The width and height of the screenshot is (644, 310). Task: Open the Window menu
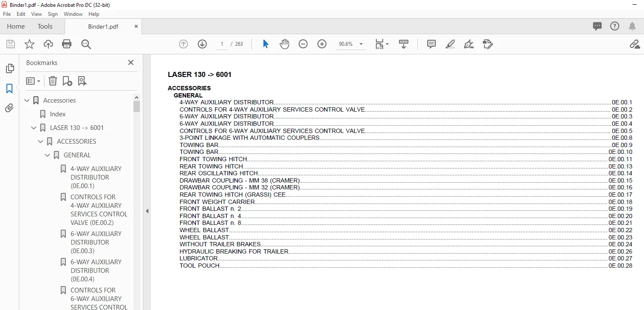coord(73,14)
